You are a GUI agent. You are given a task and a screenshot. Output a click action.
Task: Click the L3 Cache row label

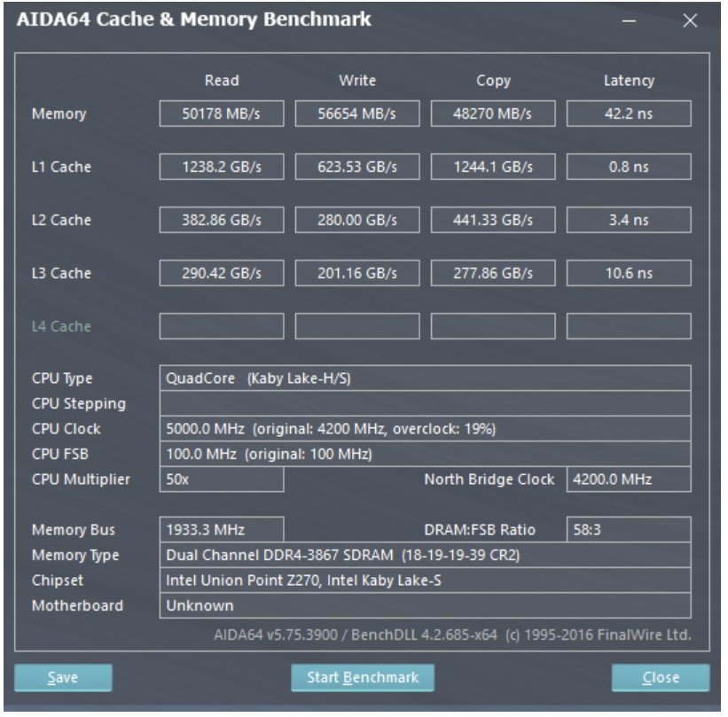pos(61,273)
